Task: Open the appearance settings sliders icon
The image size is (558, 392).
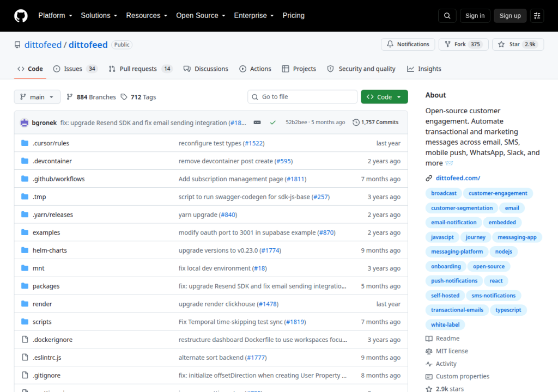Action: point(537,16)
